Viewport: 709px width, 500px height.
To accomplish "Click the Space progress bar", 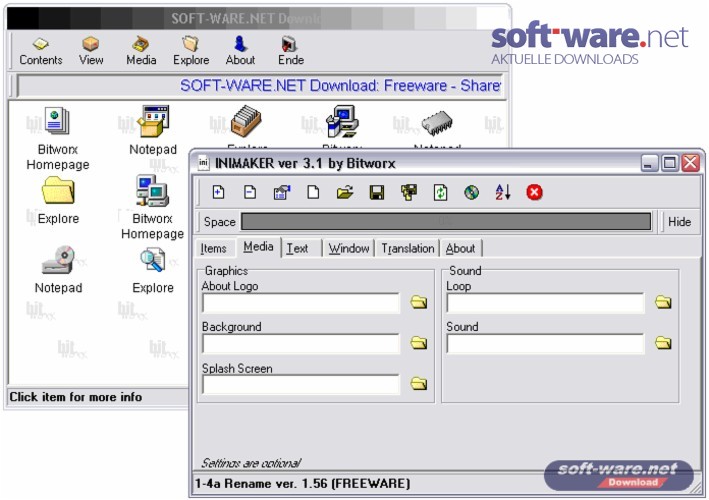I will [x=446, y=222].
